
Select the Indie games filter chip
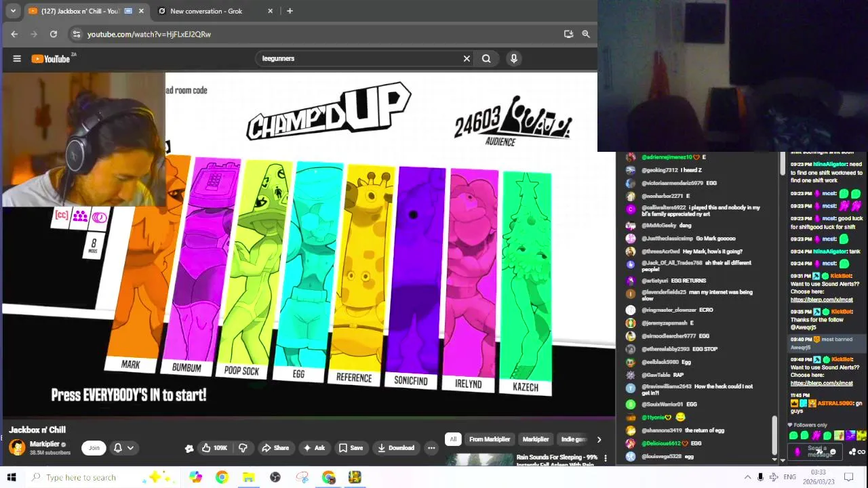click(574, 439)
